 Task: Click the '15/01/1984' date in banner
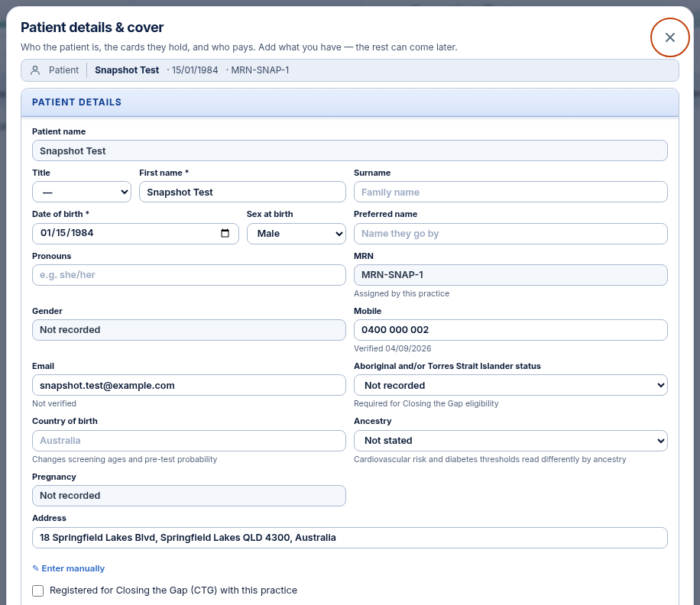(195, 70)
